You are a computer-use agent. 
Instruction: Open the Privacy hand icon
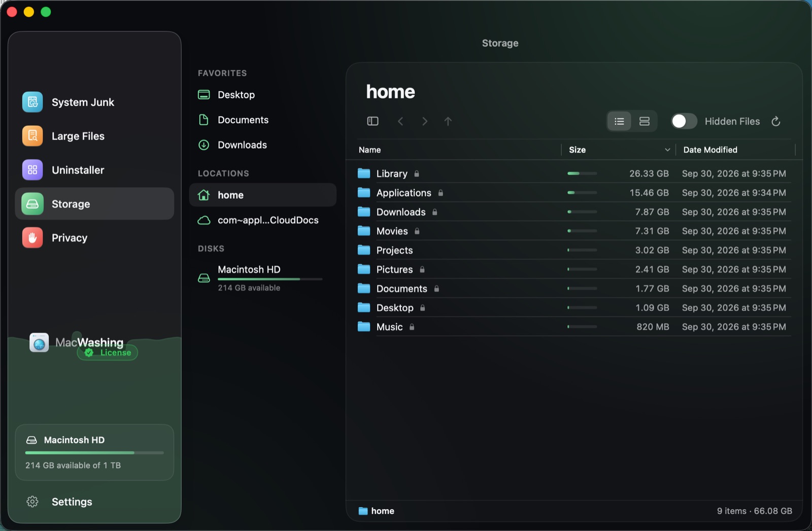point(32,238)
